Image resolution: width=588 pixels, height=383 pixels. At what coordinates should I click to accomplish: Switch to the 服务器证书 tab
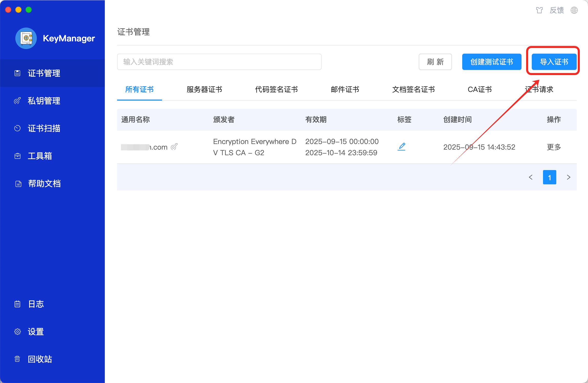point(204,90)
